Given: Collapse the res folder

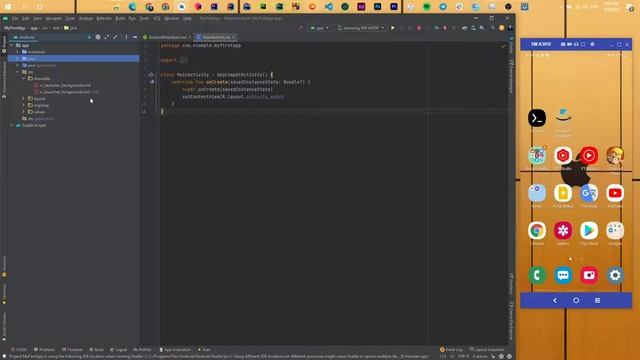Looking at the screenshot, I should (x=18, y=72).
